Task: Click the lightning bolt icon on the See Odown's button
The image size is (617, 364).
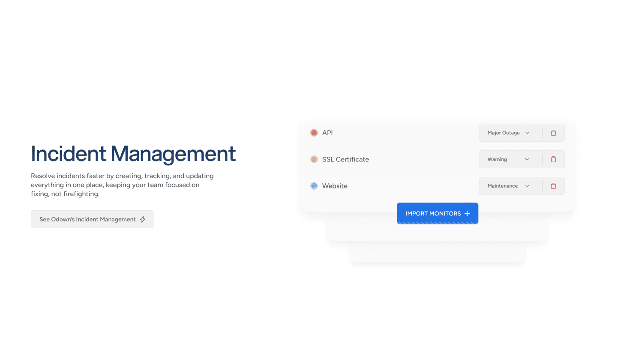Action: (143, 219)
